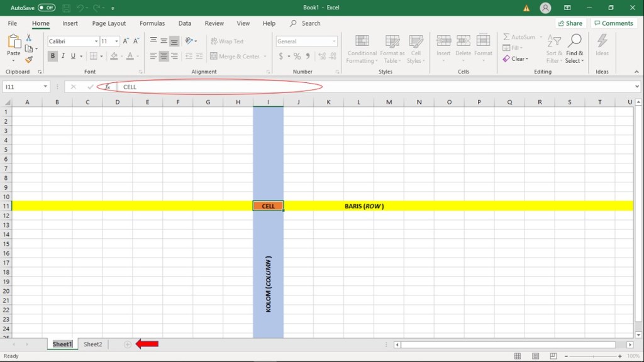The height and width of the screenshot is (362, 644).
Task: Open the Page Layout ribbon tab
Action: point(109,23)
